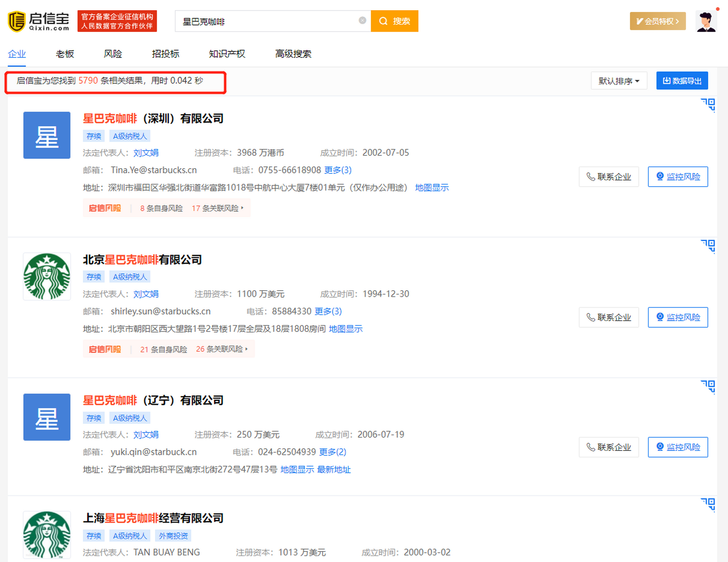Open the user avatar profile
The width and height of the screenshot is (728, 562).
706,21
